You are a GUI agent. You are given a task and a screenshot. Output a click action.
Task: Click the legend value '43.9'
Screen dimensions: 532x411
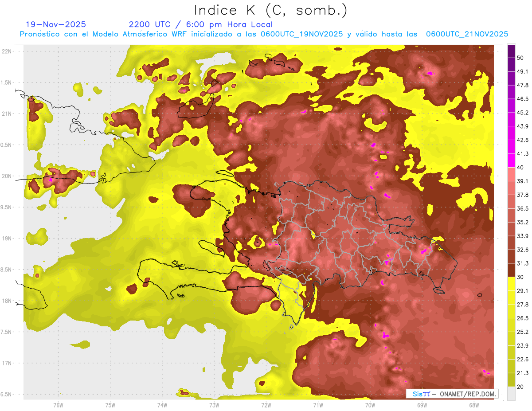click(x=523, y=126)
